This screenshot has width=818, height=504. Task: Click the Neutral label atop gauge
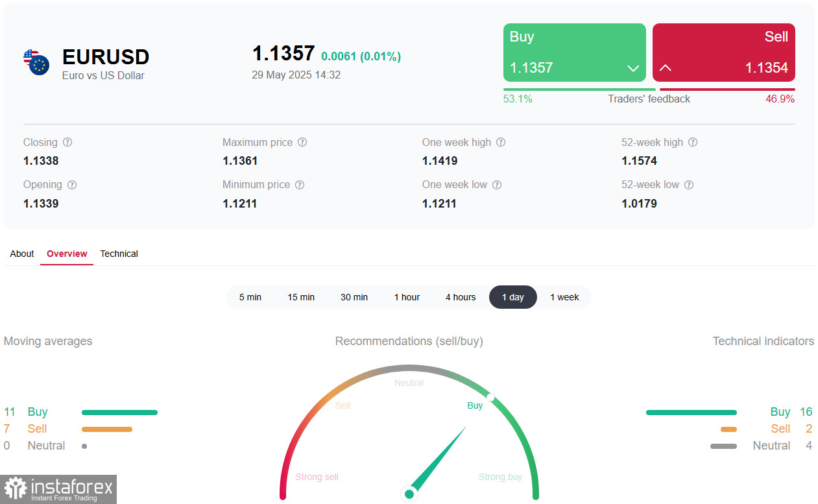[409, 383]
